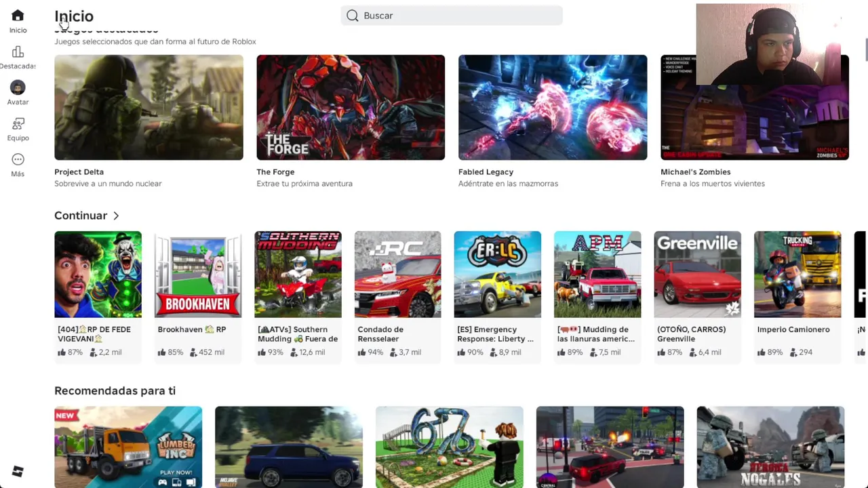Open the Inicio home icon in sidebar
Viewport: 868px width, 488px height.
tap(18, 16)
